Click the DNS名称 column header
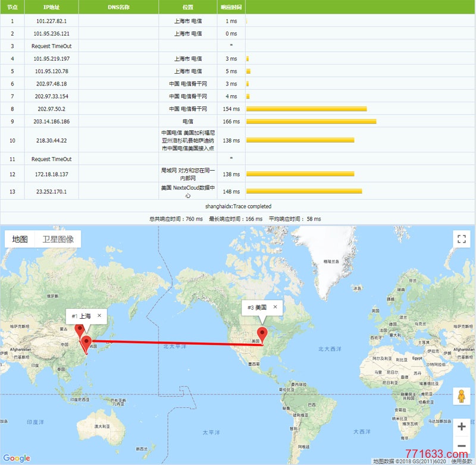This screenshot has height=465, width=476. [x=118, y=7]
